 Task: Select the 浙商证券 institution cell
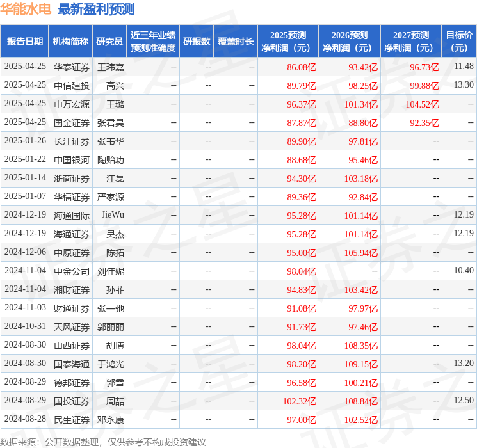tap(72, 179)
